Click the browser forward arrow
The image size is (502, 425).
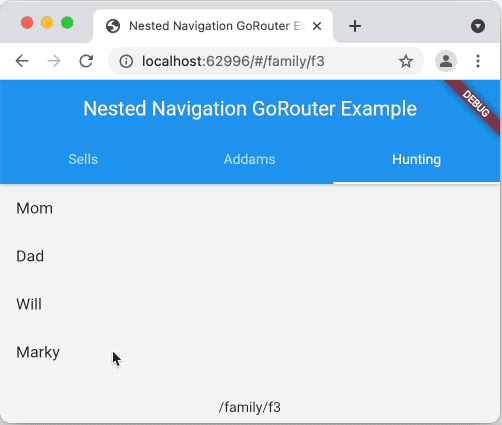tap(54, 61)
